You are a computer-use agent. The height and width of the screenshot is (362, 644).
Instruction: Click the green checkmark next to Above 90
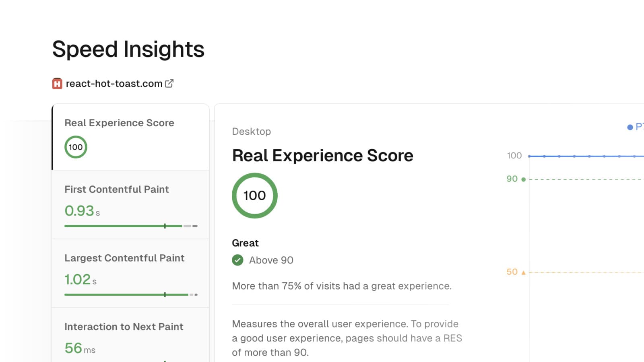pyautogui.click(x=237, y=260)
